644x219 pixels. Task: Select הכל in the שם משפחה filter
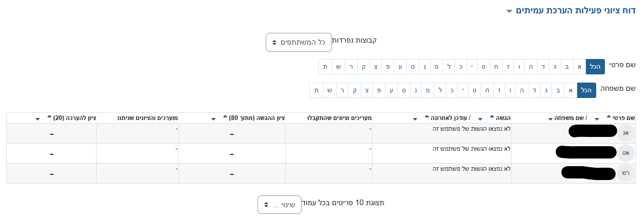pyautogui.click(x=586, y=90)
